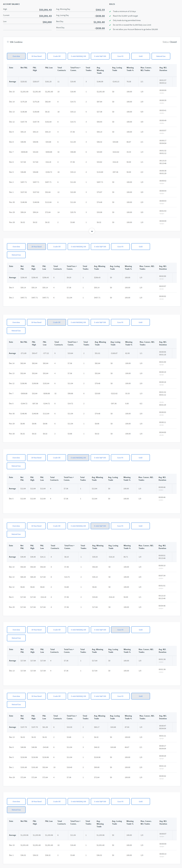Click the checkmark beside the $3,000+ profit target rule

[110, 16]
